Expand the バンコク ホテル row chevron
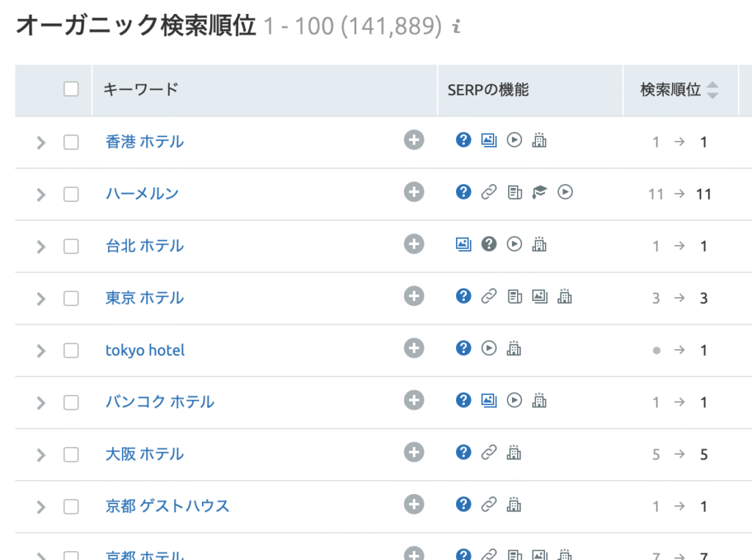The width and height of the screenshot is (752, 560). coord(41,403)
